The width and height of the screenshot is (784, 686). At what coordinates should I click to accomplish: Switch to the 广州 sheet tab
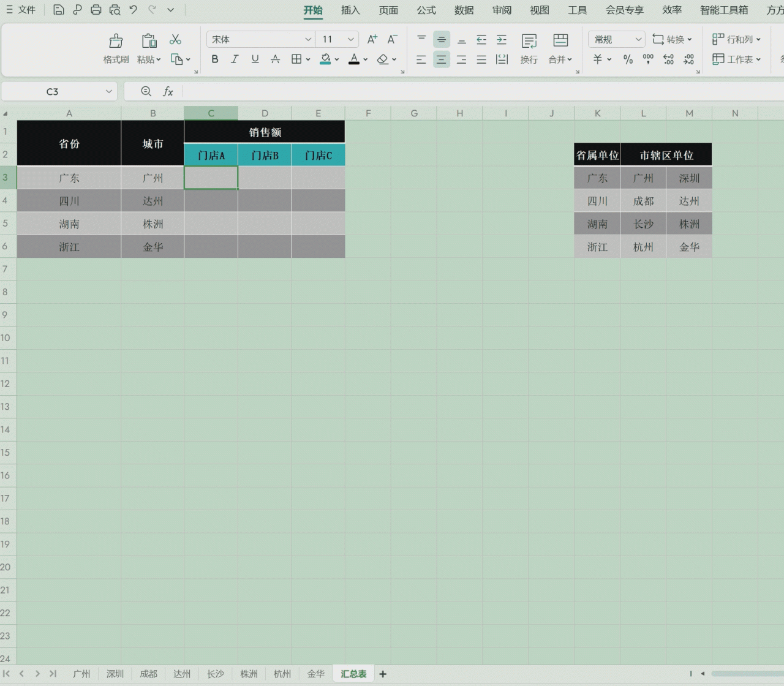point(81,674)
